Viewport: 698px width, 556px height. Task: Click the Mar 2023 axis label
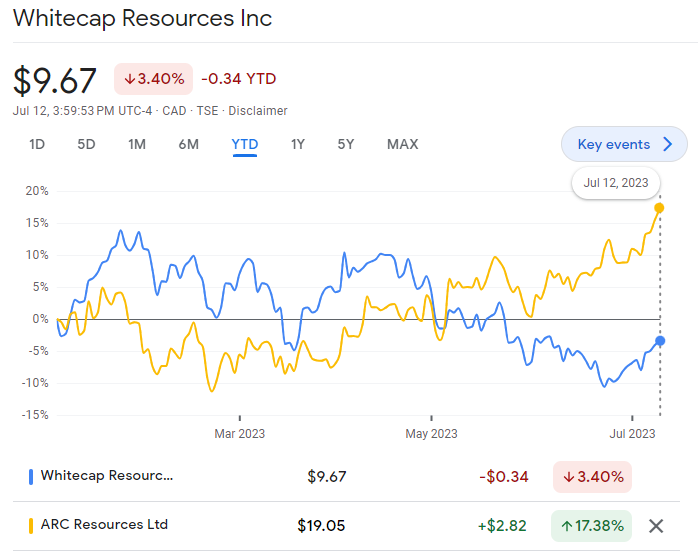point(239,434)
